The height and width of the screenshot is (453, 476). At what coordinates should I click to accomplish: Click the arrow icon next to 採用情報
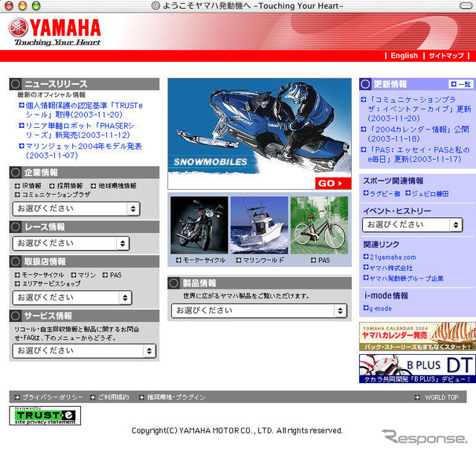pyautogui.click(x=52, y=186)
